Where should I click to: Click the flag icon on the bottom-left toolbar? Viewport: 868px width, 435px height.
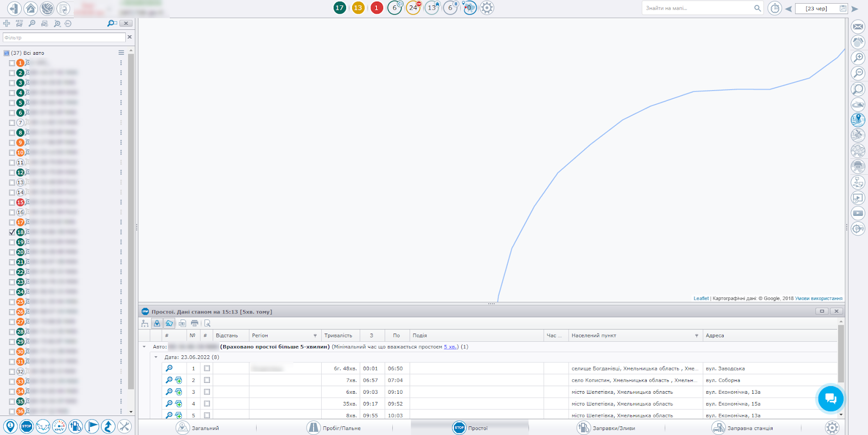(92, 426)
